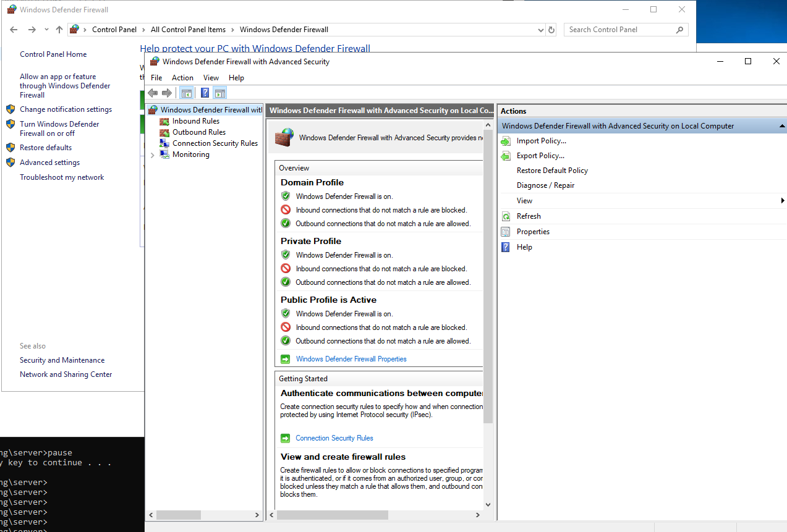Click the tree pane's horizontal scrollbar right arrow
Viewport: 787px width, 532px height.
[x=257, y=515]
